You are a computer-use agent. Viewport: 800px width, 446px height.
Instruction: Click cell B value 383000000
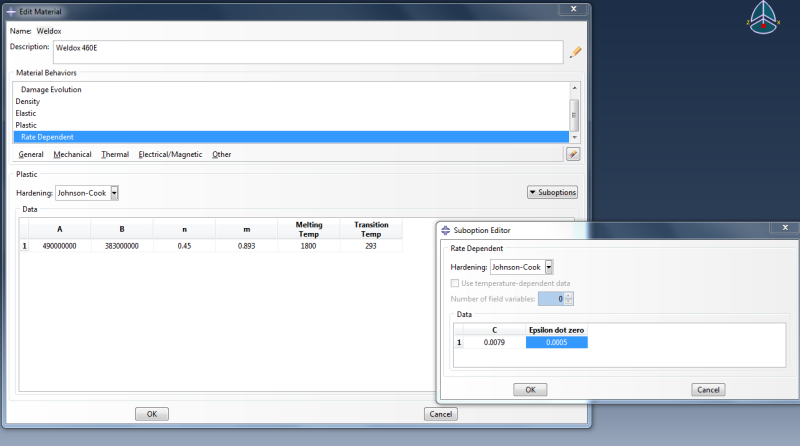(122, 246)
